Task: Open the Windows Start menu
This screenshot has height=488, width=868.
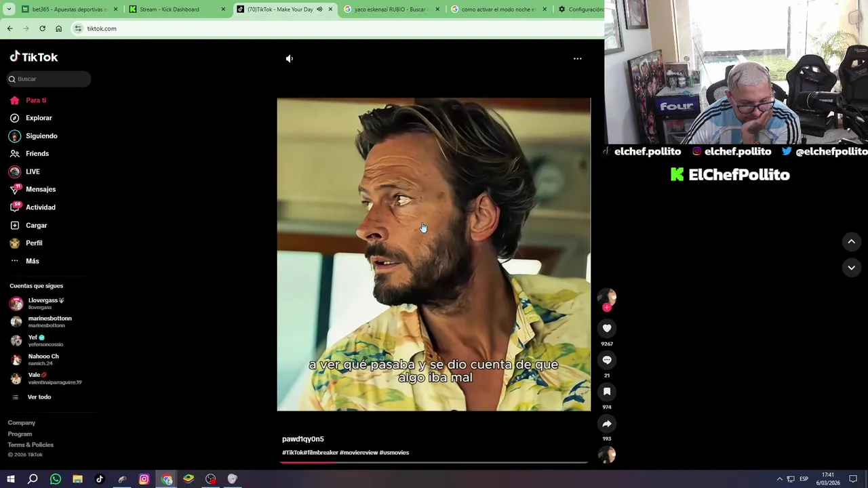Action: 11,479
